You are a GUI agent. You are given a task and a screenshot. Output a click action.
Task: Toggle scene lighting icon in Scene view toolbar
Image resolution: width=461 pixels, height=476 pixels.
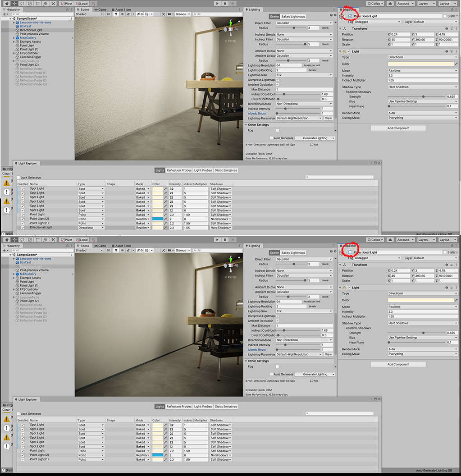(116, 14)
